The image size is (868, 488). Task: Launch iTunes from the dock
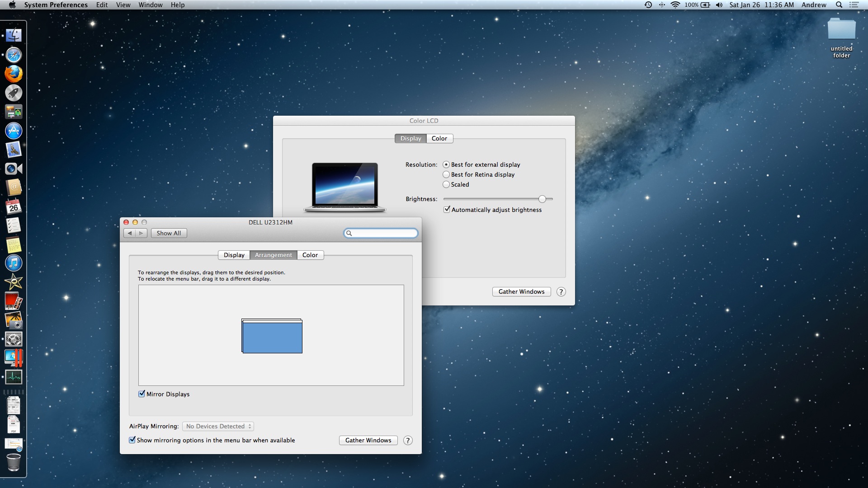click(14, 263)
